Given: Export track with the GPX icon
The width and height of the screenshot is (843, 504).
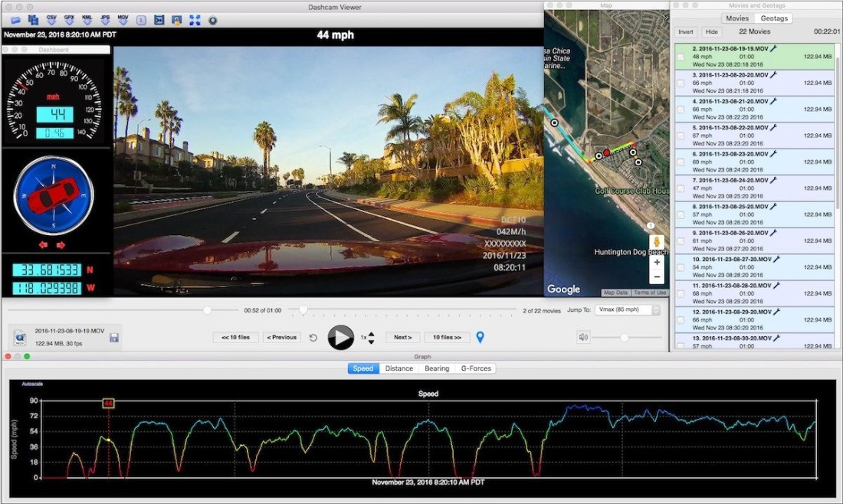Looking at the screenshot, I should (69, 19).
